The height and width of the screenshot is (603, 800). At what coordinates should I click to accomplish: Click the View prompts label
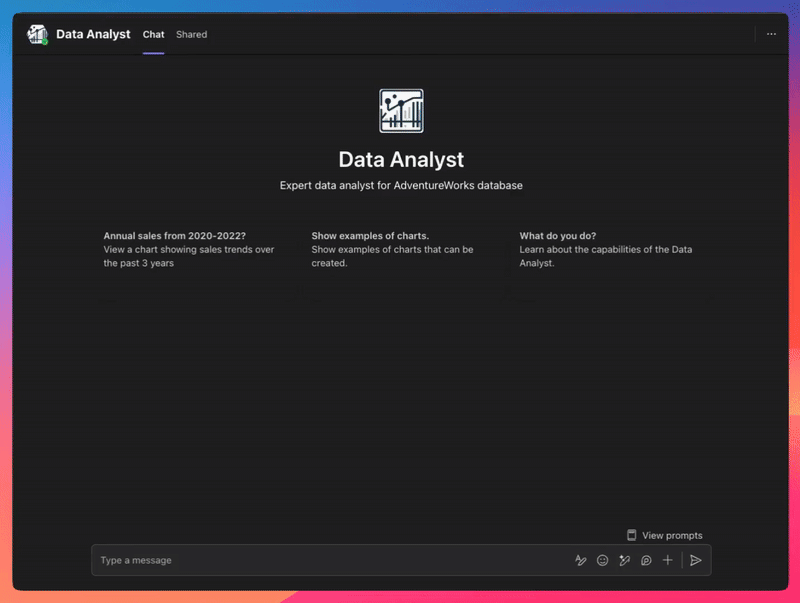click(672, 535)
